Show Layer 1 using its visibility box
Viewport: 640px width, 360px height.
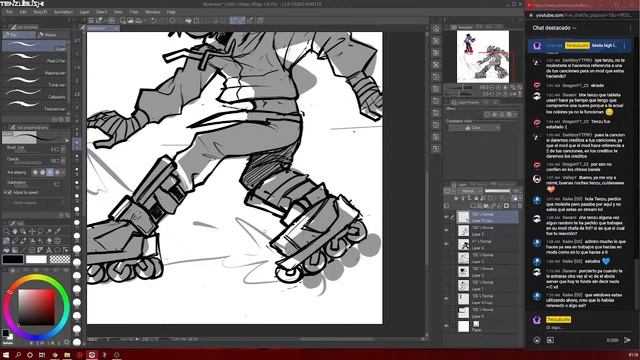click(446, 285)
